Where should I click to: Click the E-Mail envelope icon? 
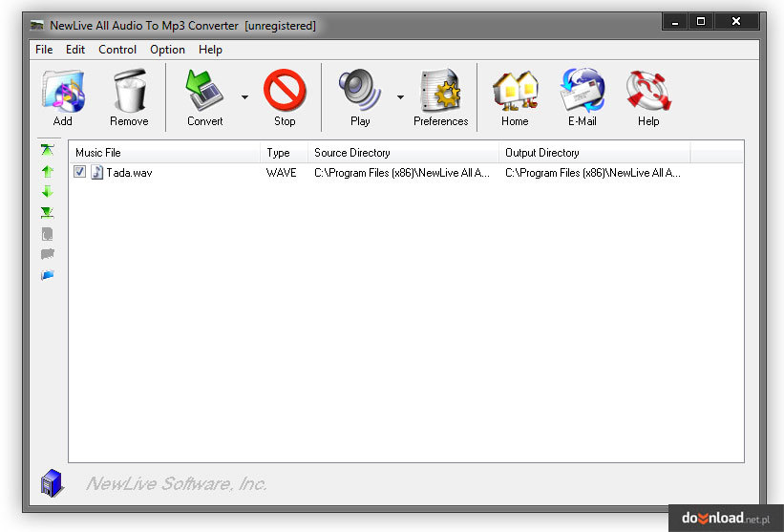[x=583, y=91]
